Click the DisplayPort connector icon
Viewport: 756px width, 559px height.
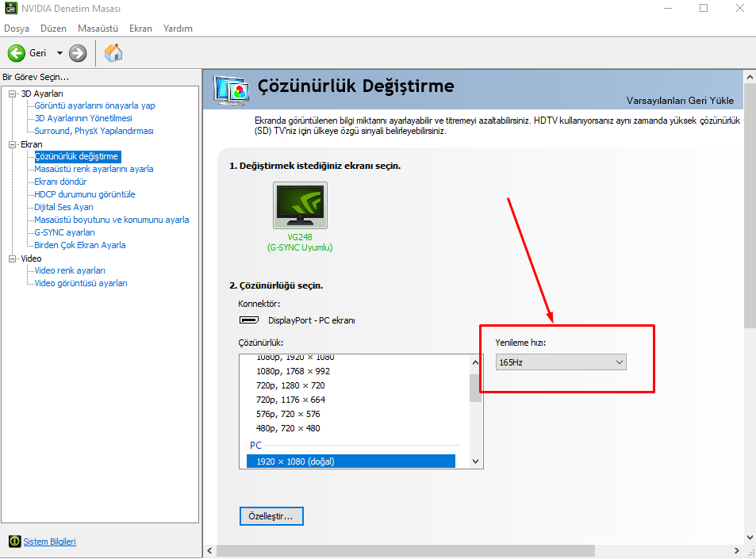point(249,320)
